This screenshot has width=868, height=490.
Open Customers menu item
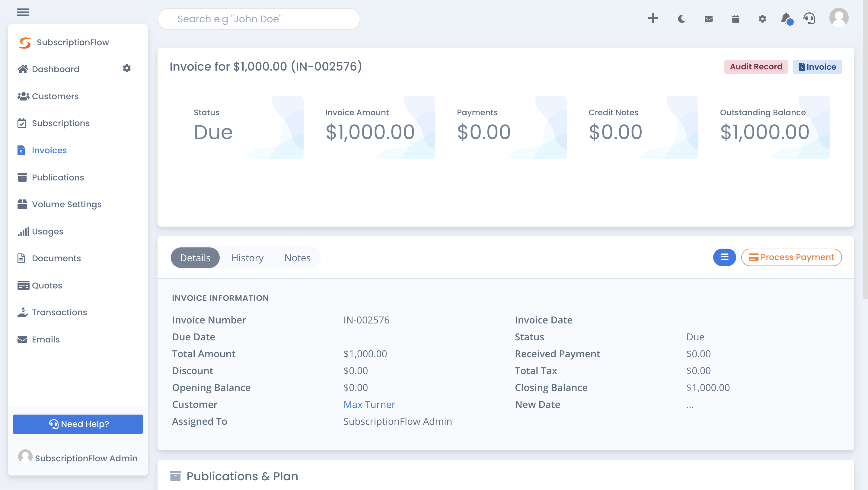click(x=55, y=96)
